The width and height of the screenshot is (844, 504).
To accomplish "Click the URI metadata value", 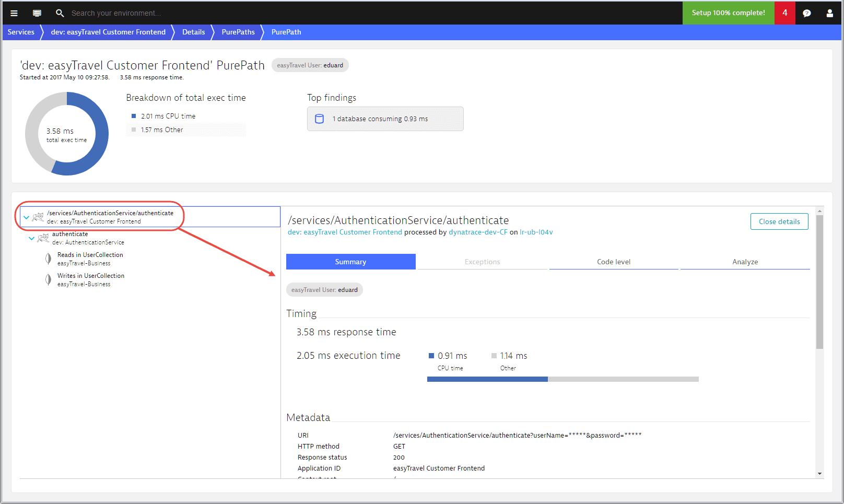I will pyautogui.click(x=517, y=435).
